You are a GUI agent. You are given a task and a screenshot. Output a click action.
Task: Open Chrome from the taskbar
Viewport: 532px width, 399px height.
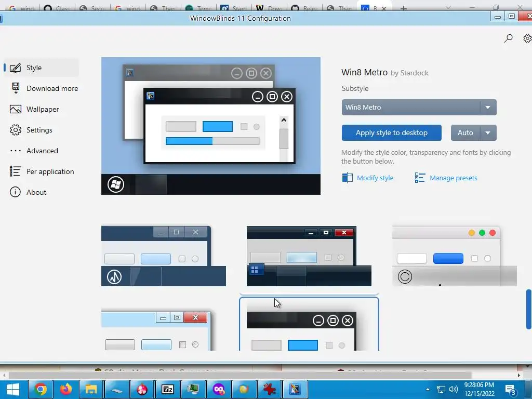click(40, 389)
